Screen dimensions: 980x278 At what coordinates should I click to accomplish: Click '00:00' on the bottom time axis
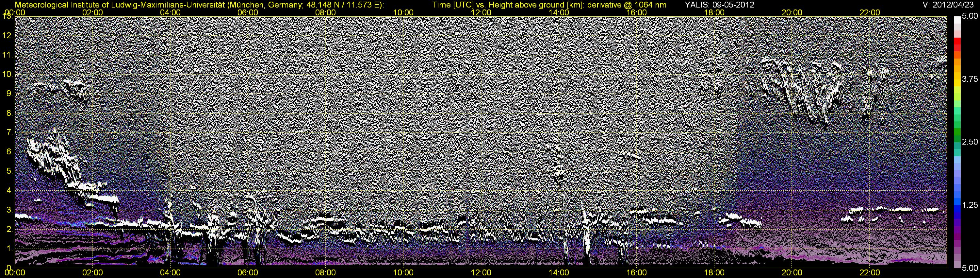pyautogui.click(x=15, y=273)
